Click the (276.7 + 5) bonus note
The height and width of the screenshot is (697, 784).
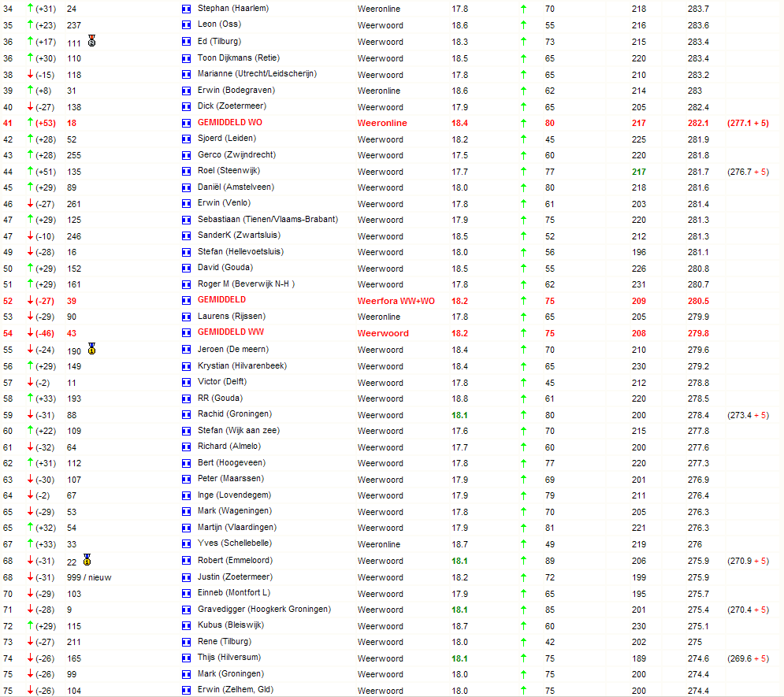748,172
